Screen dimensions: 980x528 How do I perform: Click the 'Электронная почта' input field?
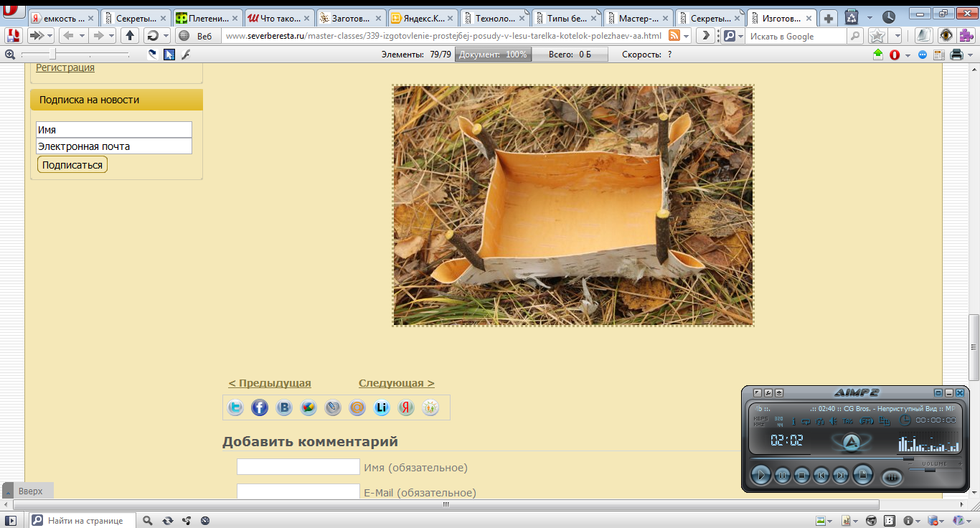click(114, 146)
